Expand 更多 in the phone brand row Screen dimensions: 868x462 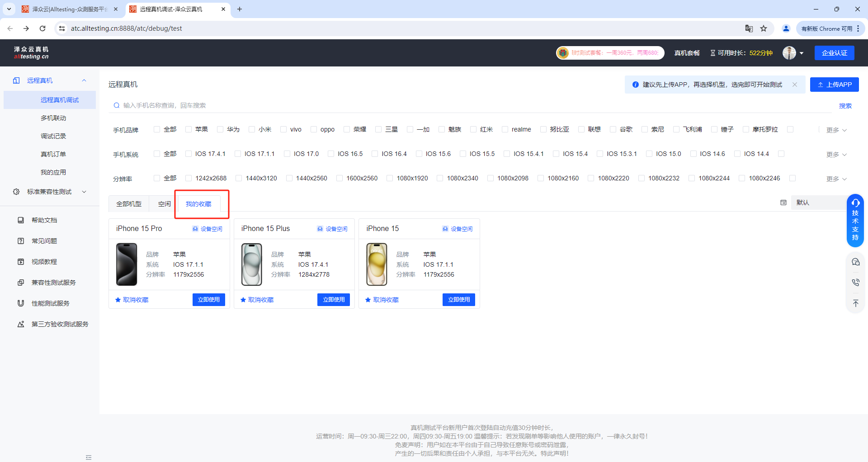click(836, 130)
